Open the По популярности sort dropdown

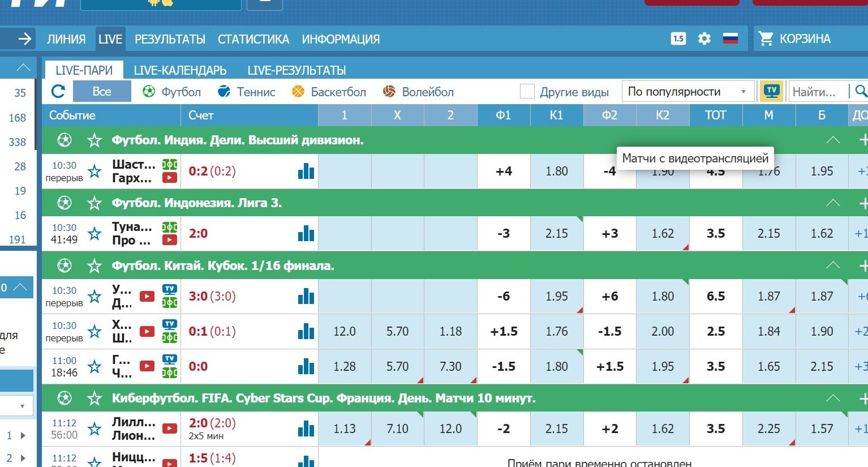click(x=687, y=91)
